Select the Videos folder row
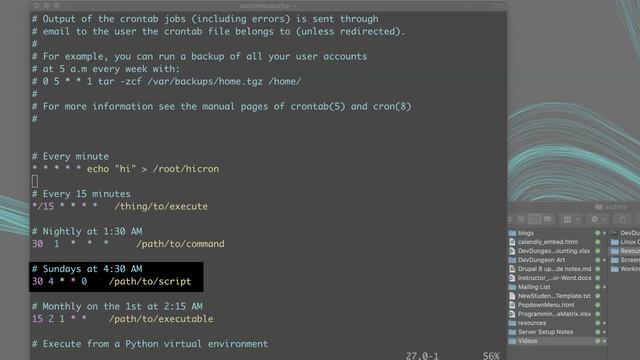640x360 pixels. click(558, 341)
